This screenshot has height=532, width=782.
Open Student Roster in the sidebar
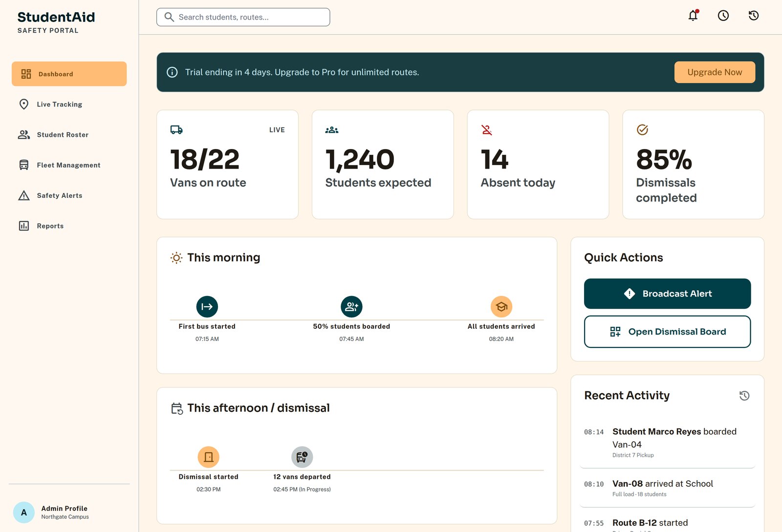point(69,135)
